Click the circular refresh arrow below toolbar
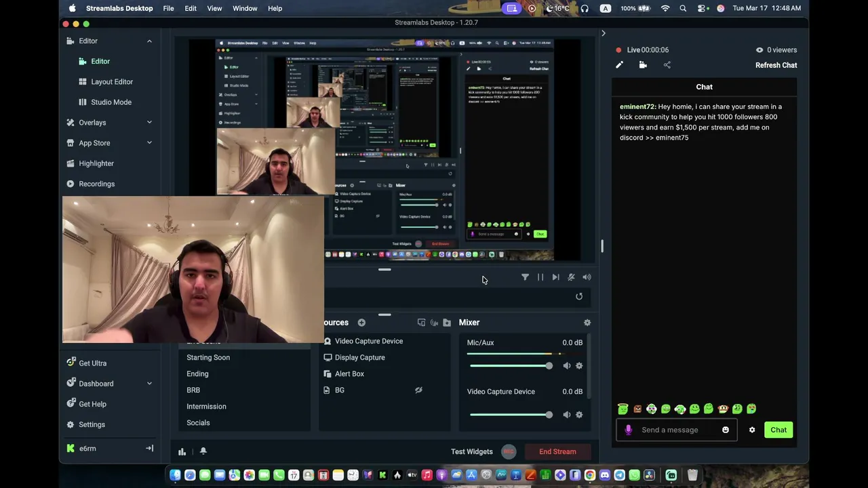Image resolution: width=868 pixels, height=488 pixels. [x=579, y=296]
